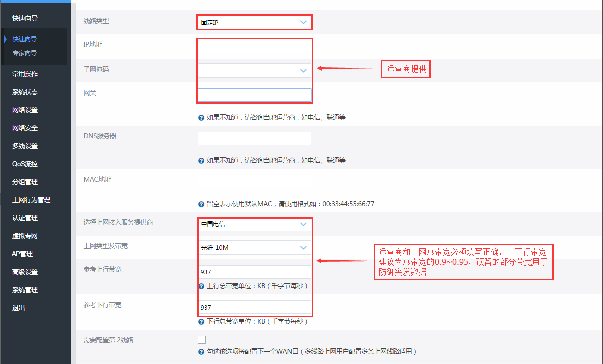Click help icon under DNS server field
The height and width of the screenshot is (364, 603).
(201, 161)
